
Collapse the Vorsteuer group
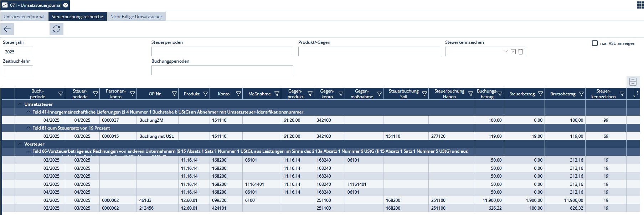tap(20, 144)
